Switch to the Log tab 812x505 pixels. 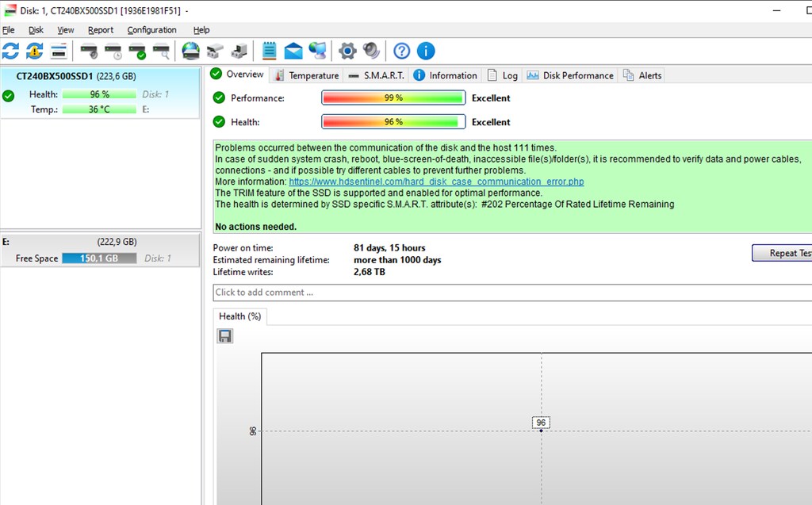[502, 75]
